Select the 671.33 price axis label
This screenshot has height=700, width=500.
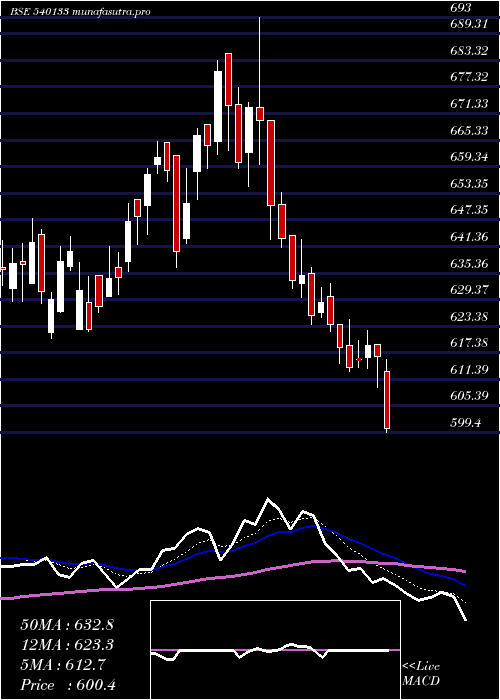[x=469, y=104]
